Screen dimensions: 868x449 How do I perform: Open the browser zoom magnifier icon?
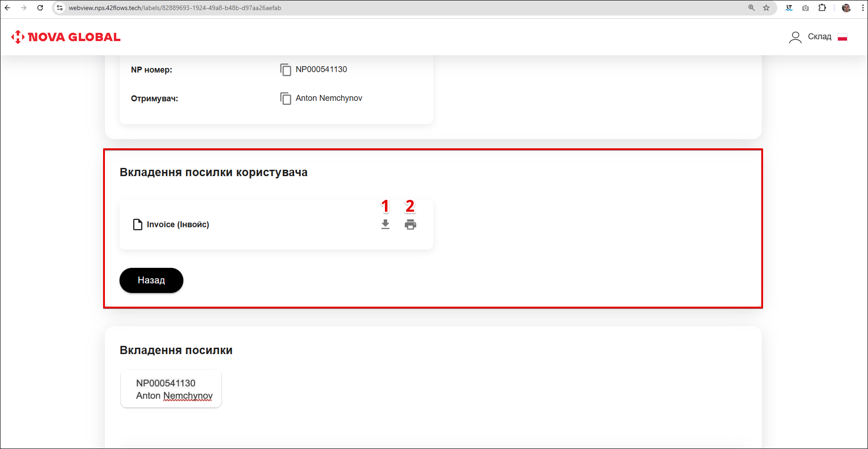[x=751, y=8]
